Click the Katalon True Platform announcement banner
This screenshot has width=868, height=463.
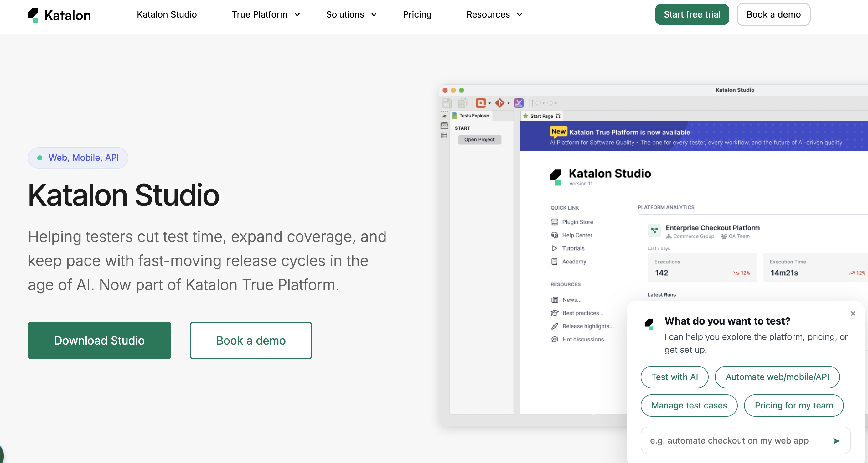click(x=694, y=136)
